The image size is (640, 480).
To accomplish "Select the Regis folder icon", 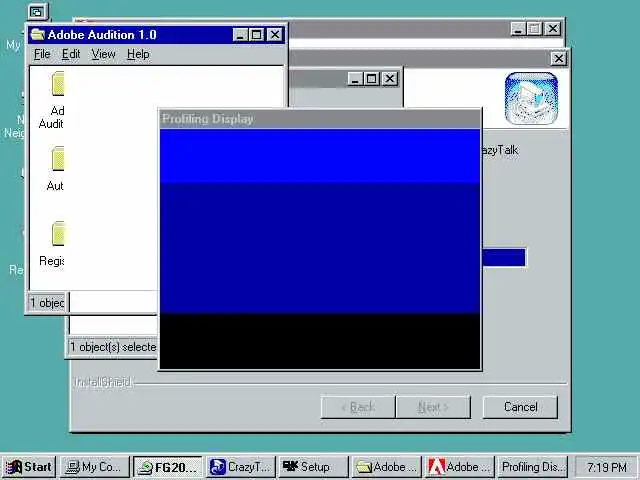I will point(58,233).
